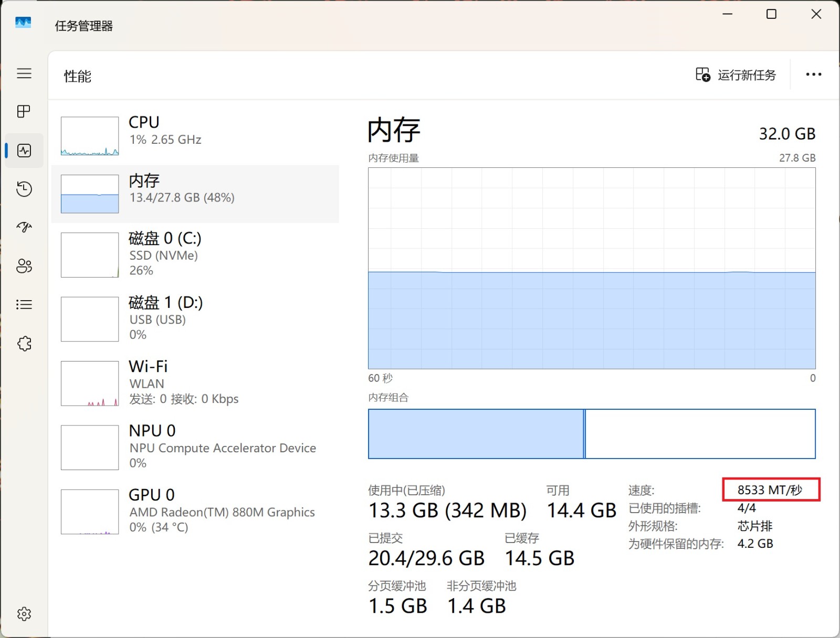Click the 内存组合 composition bar
This screenshot has height=638, width=840.
592,434
